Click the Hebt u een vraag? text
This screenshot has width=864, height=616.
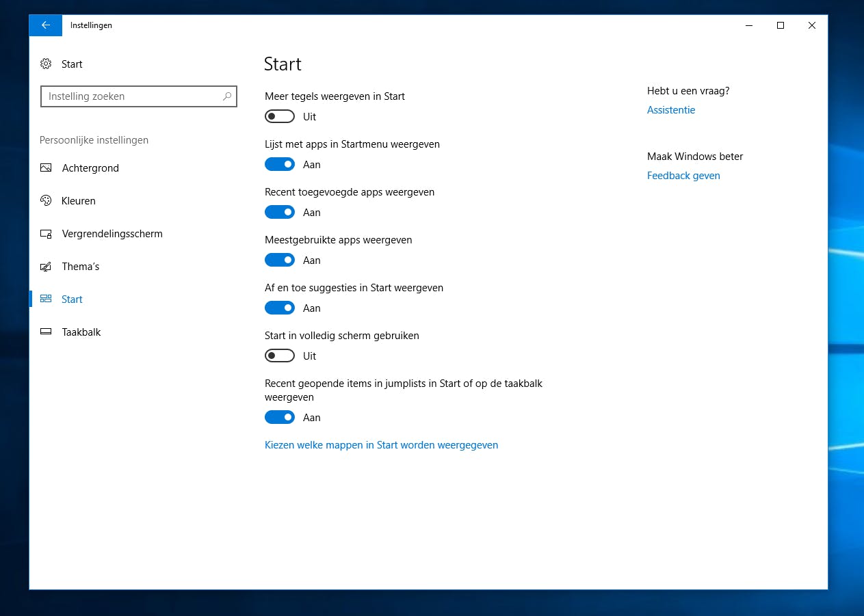[688, 91]
